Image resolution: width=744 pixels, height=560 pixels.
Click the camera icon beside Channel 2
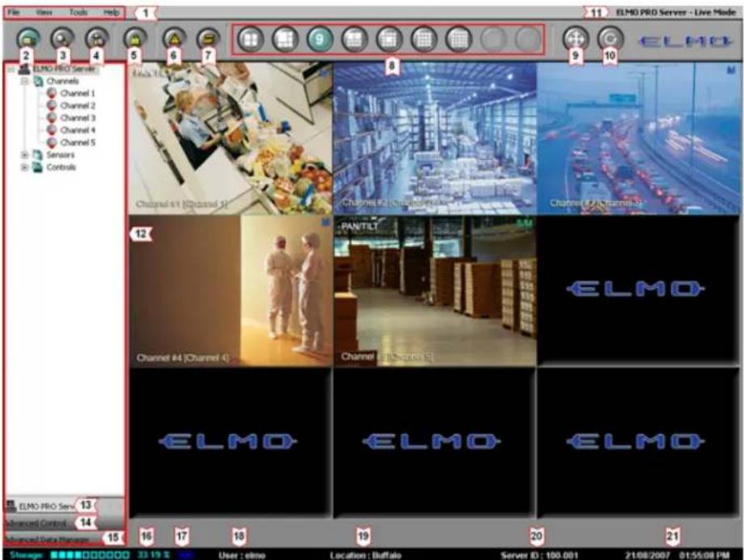coord(52,105)
